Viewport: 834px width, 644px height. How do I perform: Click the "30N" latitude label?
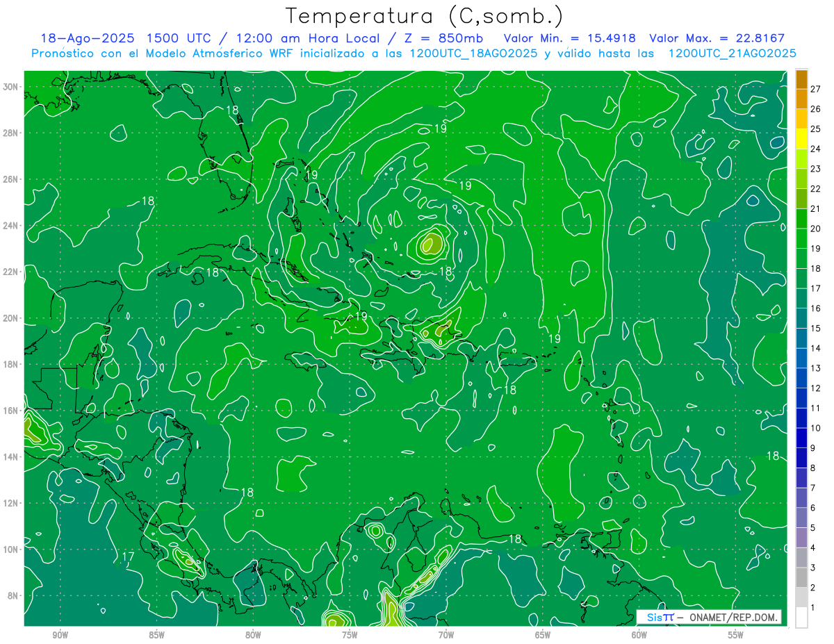[x=12, y=87]
